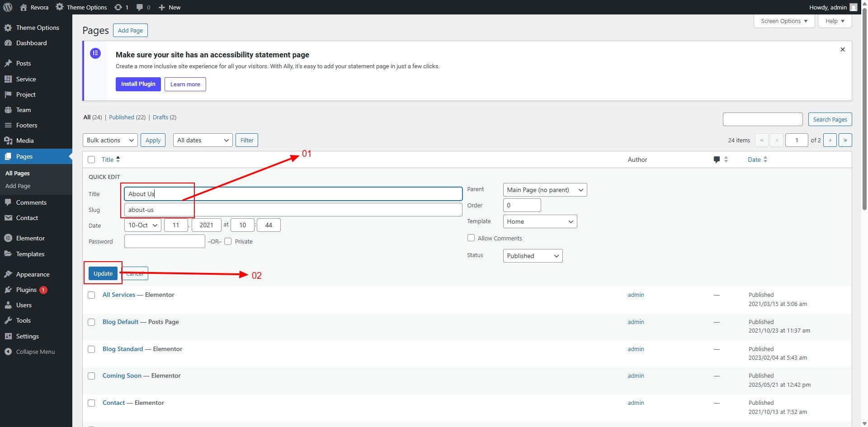The image size is (868, 427).
Task: Click the search pages text box
Action: coord(763,119)
